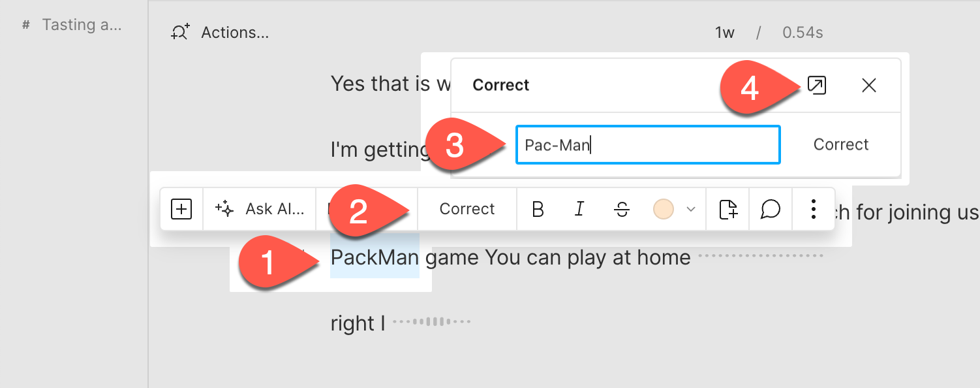Screen dimensions: 980x388
Task: Choose the peach highlight color swatch
Action: [664, 209]
